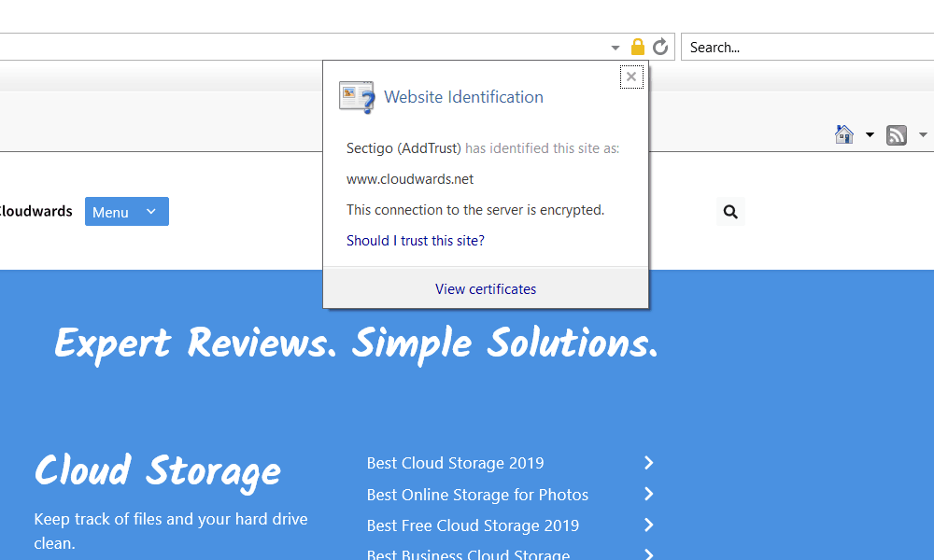Click the 'Website Identification' popup title

point(463,97)
